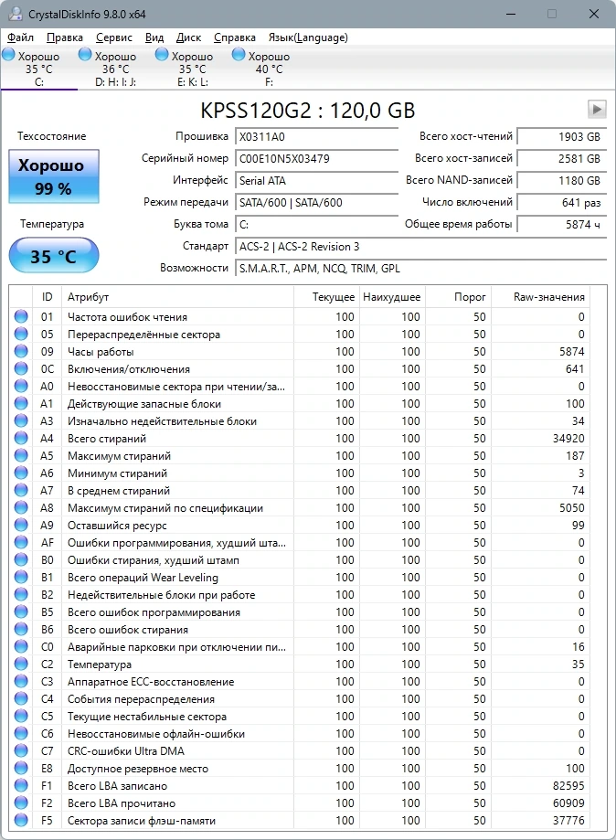Click the status icon for attribute B0
616x840 pixels.
21,559
